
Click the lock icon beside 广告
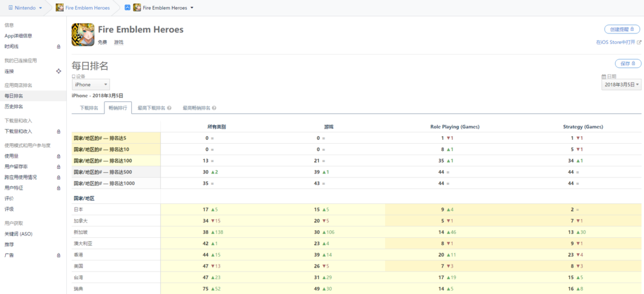[59, 255]
